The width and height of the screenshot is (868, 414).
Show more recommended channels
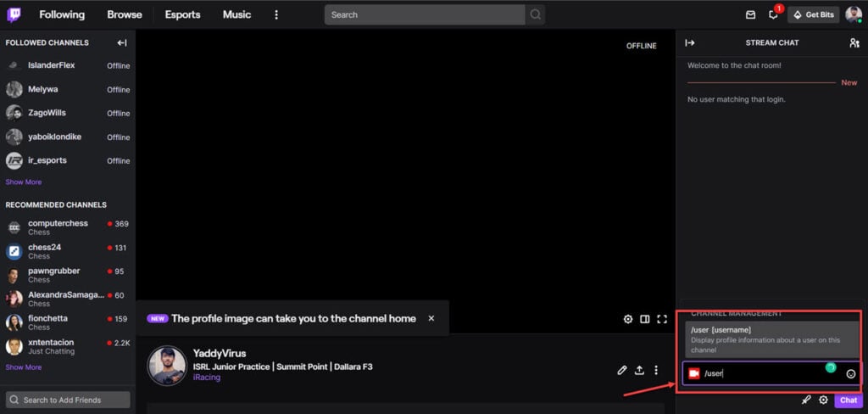pos(23,366)
